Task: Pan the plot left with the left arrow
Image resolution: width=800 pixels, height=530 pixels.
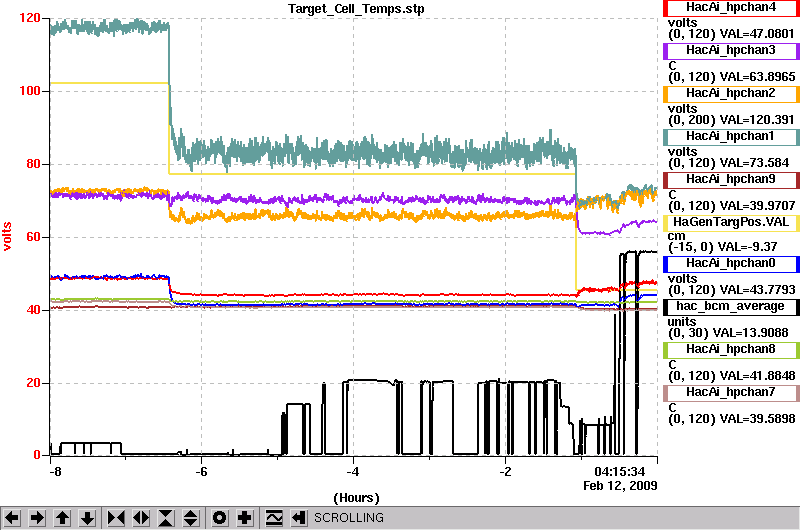Action: 12,518
